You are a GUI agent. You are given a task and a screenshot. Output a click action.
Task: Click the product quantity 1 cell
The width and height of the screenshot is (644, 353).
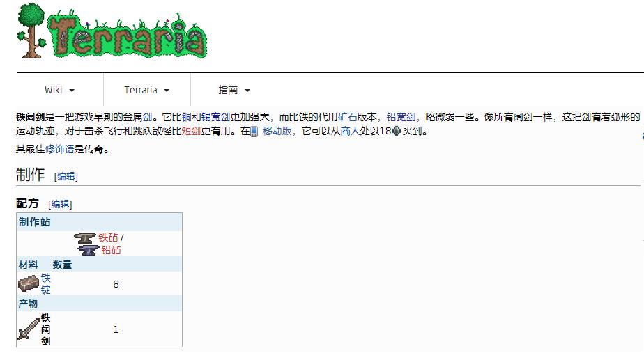[x=116, y=329]
